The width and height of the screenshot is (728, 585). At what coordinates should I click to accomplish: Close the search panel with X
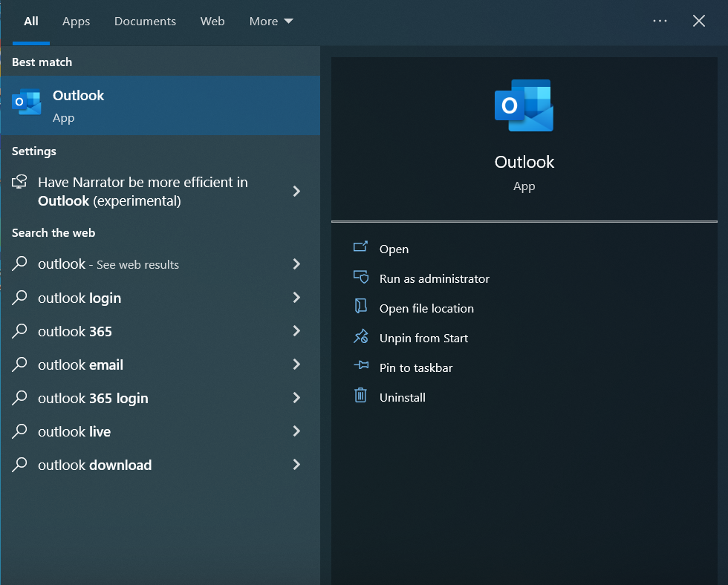(699, 21)
